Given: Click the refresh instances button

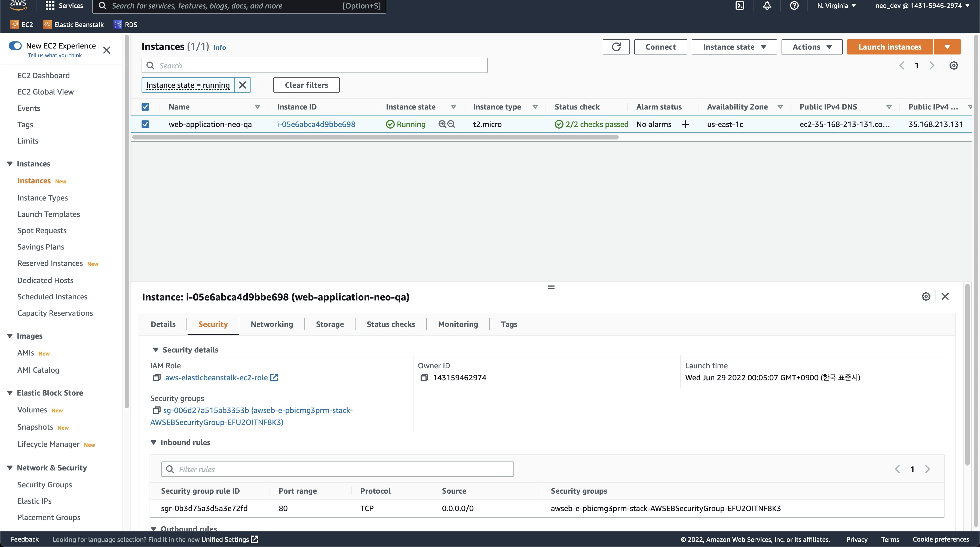Looking at the screenshot, I should [x=616, y=47].
